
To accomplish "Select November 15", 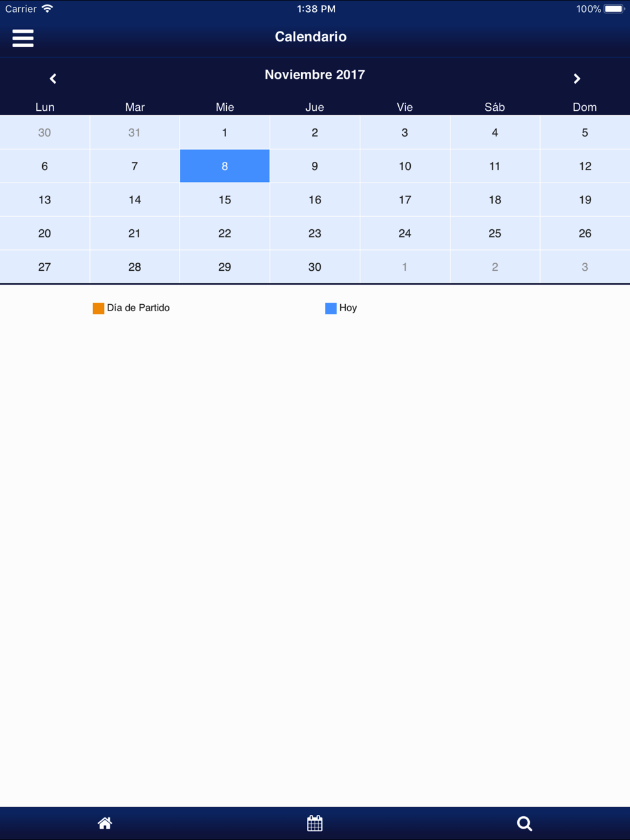I will [225, 200].
